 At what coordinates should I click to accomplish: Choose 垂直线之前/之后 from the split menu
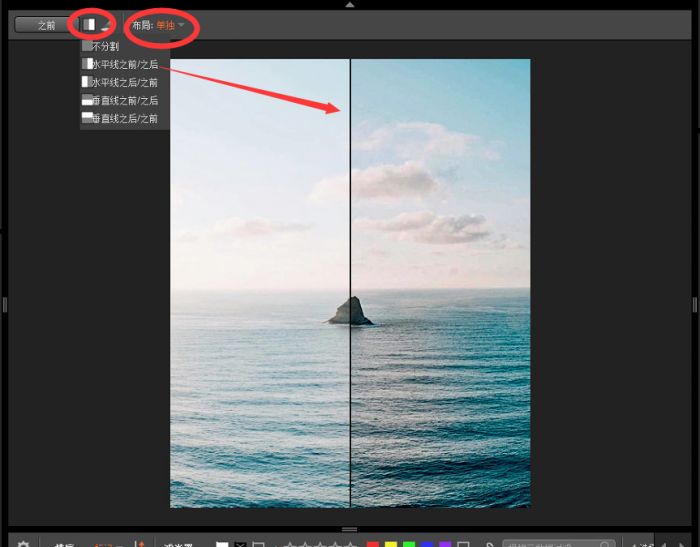[x=124, y=100]
